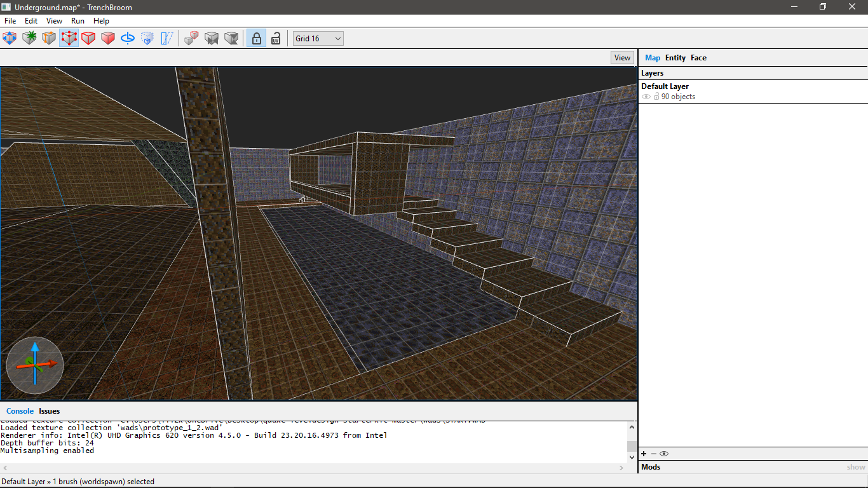Select the Edge tool with the red wireframe cube
The width and height of the screenshot is (868, 488).
(88, 38)
